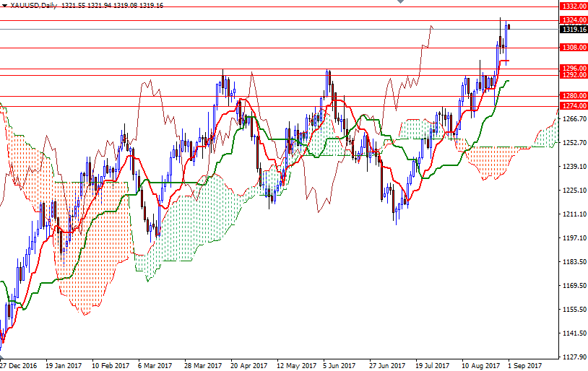
Task: Click the small triangle marker at bottom-left corner
Action: coord(2,357)
